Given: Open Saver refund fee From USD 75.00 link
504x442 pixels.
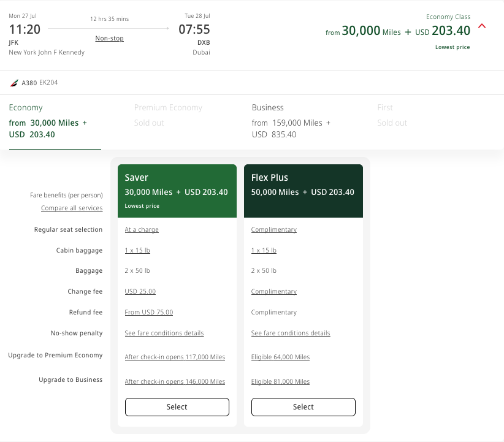Looking at the screenshot, I should 149,312.
